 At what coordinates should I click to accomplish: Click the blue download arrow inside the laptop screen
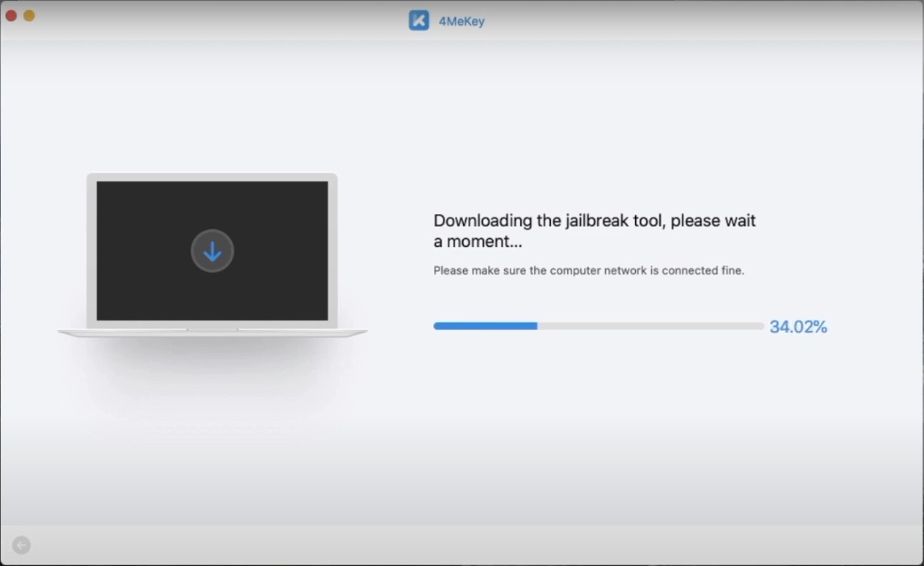coord(212,251)
